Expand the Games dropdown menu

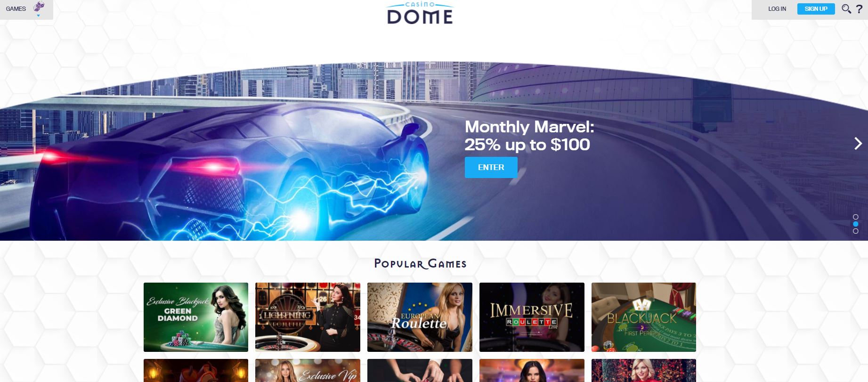point(16,9)
